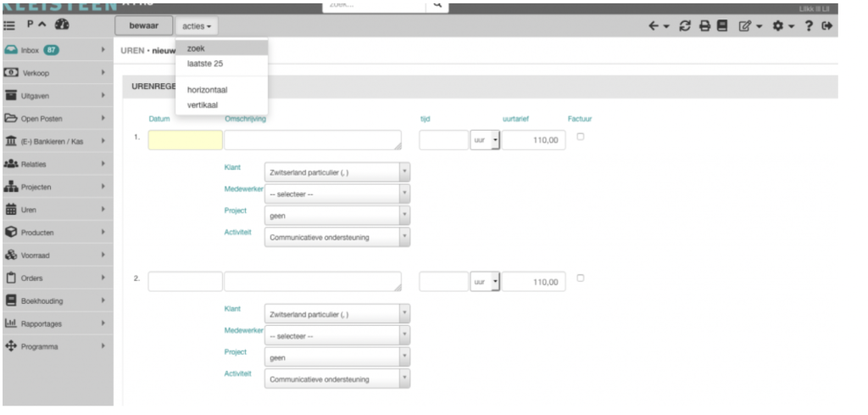
Task: Click the book manual icon
Action: pyautogui.click(x=721, y=26)
